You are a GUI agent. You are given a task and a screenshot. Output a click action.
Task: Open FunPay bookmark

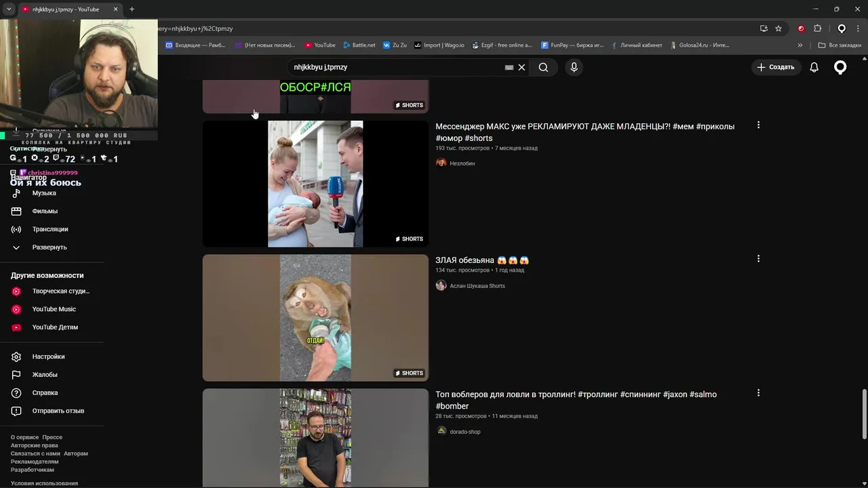click(572, 45)
